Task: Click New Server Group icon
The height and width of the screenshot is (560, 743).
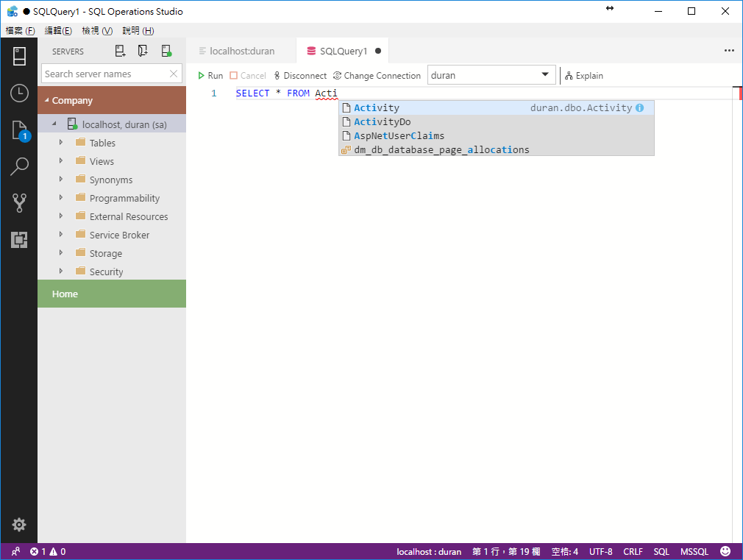Action: click(x=143, y=51)
